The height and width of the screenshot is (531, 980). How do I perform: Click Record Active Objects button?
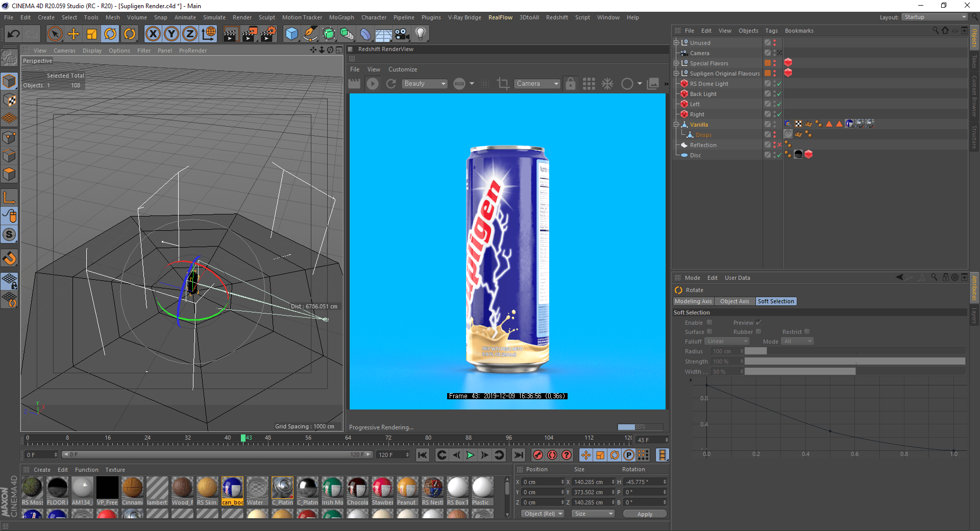tap(537, 455)
